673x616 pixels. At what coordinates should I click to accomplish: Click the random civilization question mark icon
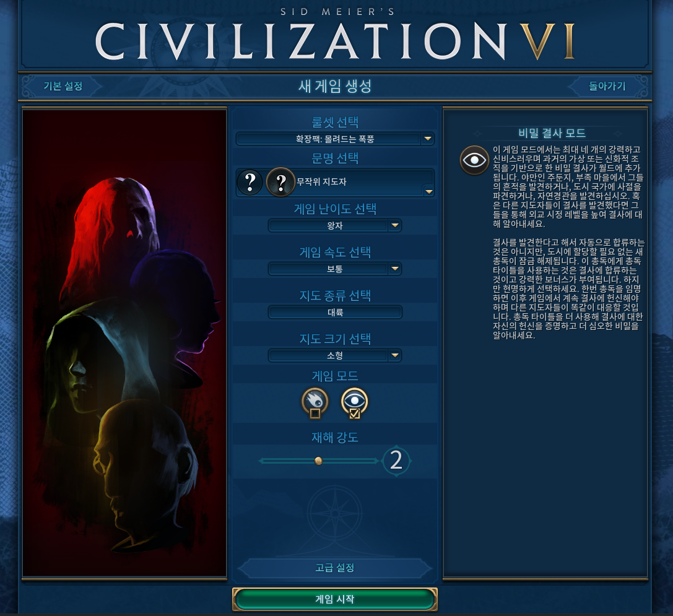(x=250, y=183)
